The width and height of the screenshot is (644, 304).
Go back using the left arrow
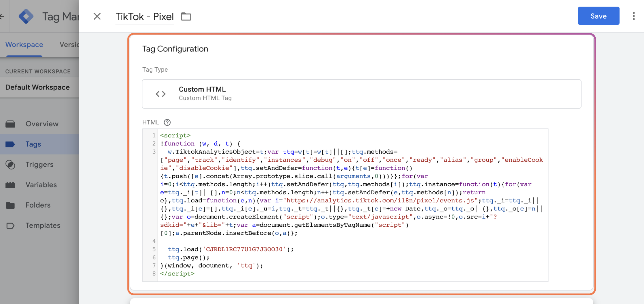tap(2, 16)
